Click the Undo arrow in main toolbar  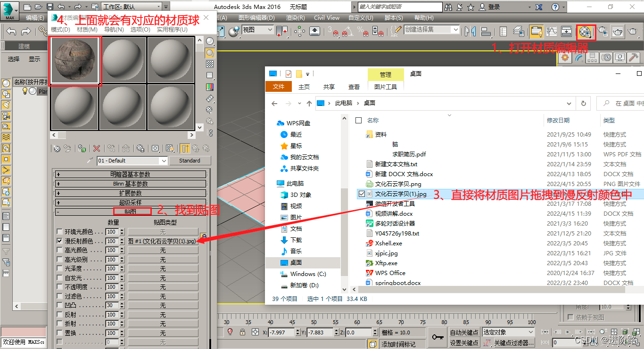click(x=11, y=32)
